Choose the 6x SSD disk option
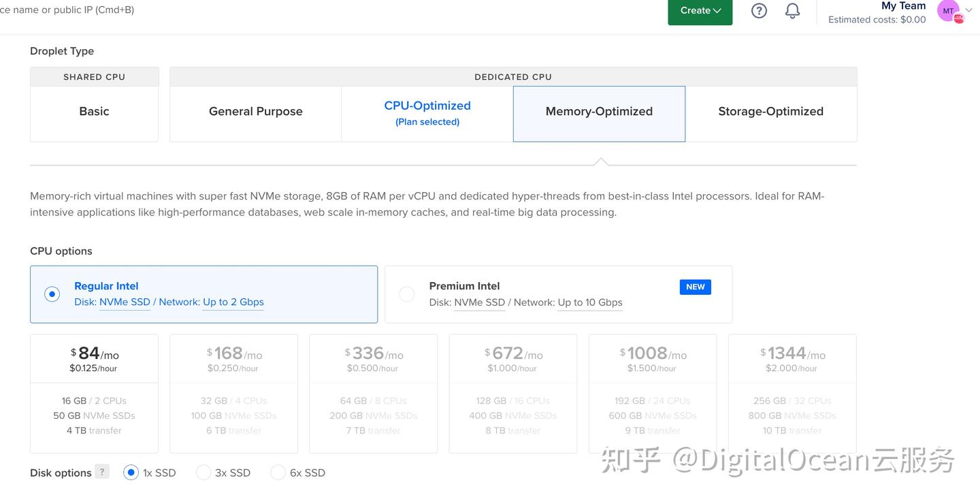This screenshot has width=980, height=504. [278, 472]
